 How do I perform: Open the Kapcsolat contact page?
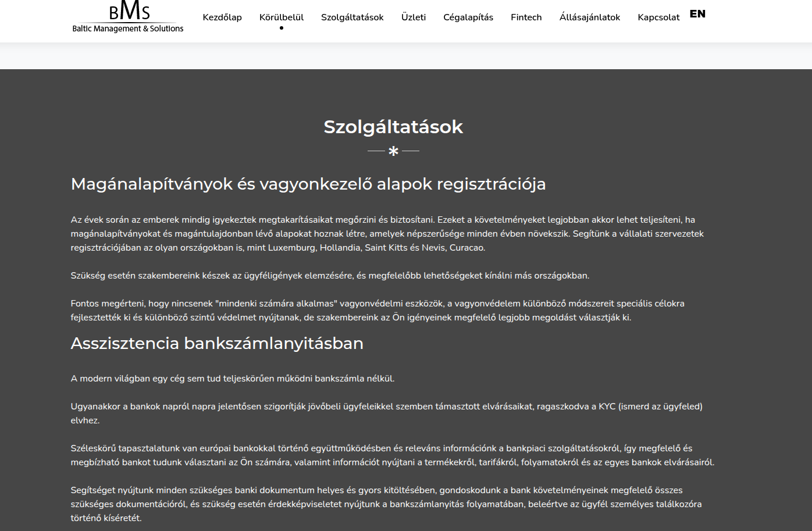[658, 17]
